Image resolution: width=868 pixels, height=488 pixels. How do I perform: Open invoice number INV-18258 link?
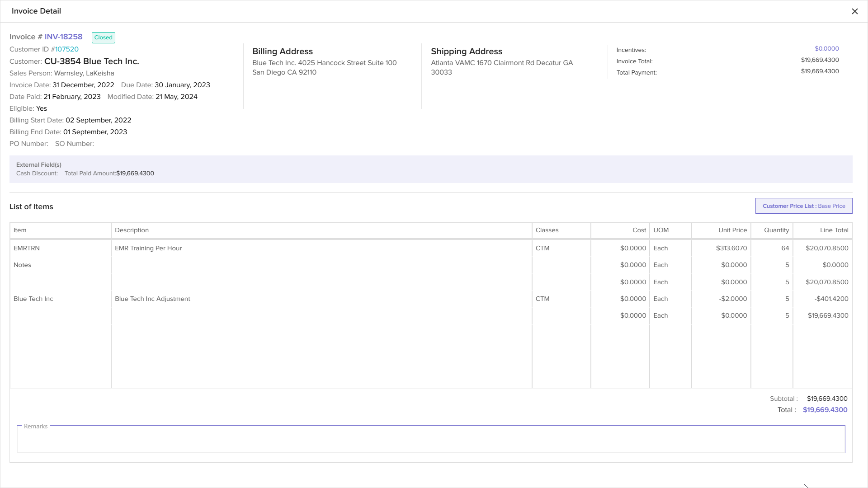click(63, 37)
